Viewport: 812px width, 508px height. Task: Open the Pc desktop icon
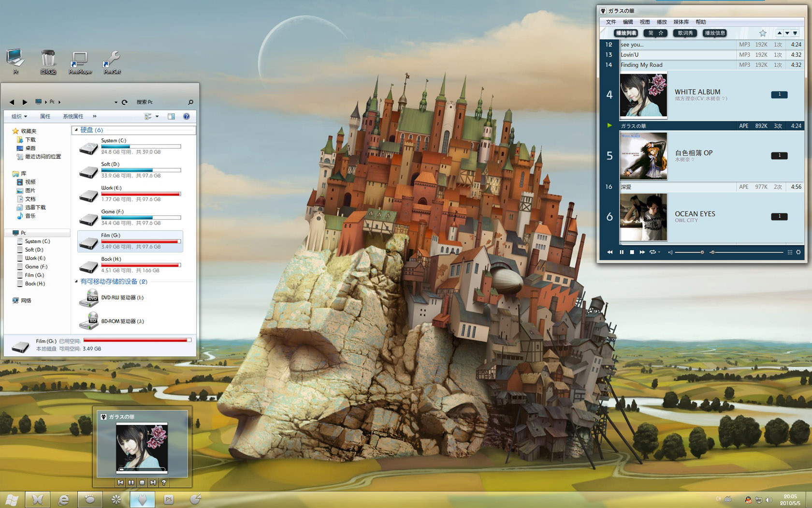pos(15,61)
